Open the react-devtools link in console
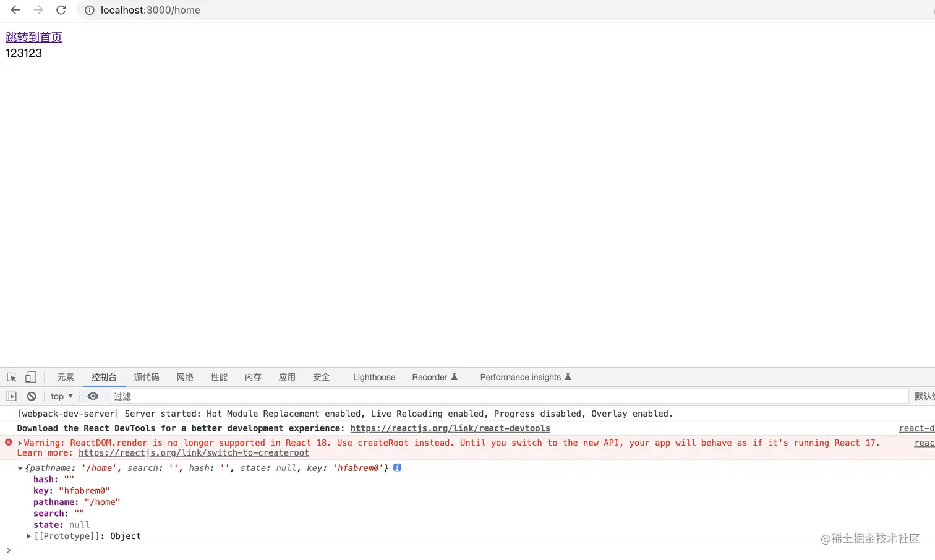Image resolution: width=935 pixels, height=560 pixels. [450, 428]
